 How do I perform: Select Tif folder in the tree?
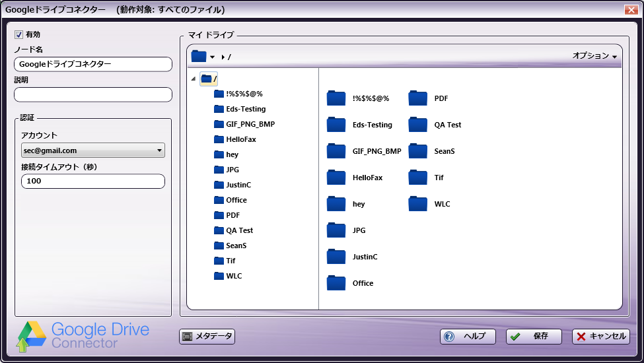point(225,261)
